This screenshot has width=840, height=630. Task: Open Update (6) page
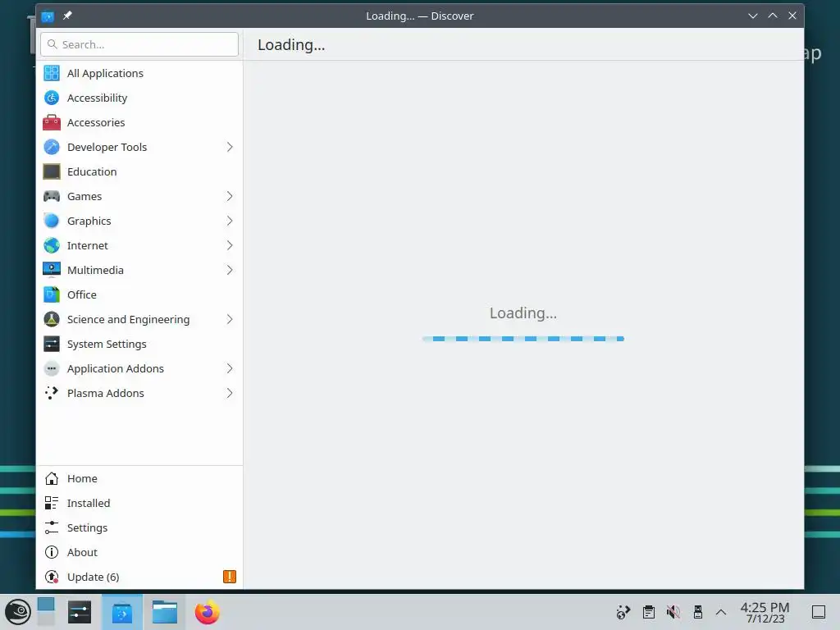point(139,577)
